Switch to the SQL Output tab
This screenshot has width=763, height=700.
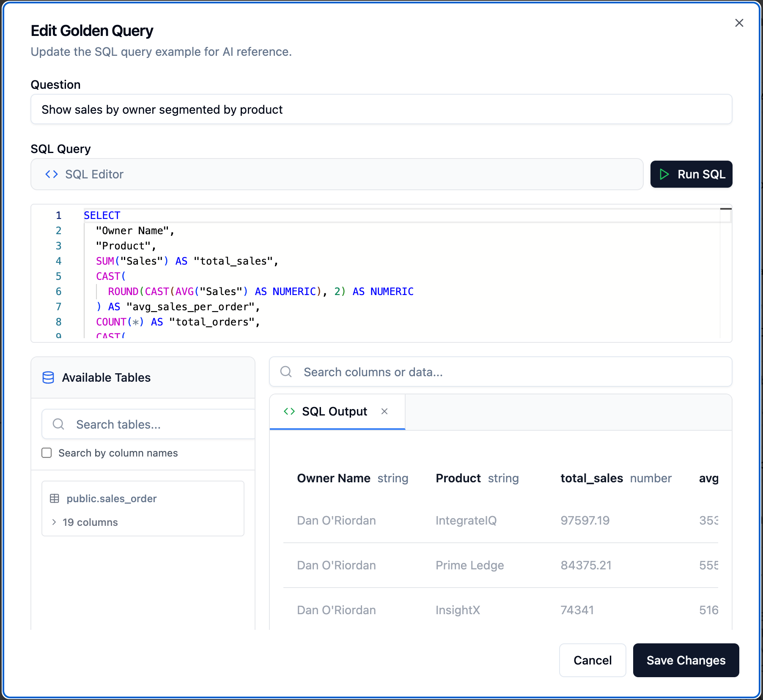334,411
